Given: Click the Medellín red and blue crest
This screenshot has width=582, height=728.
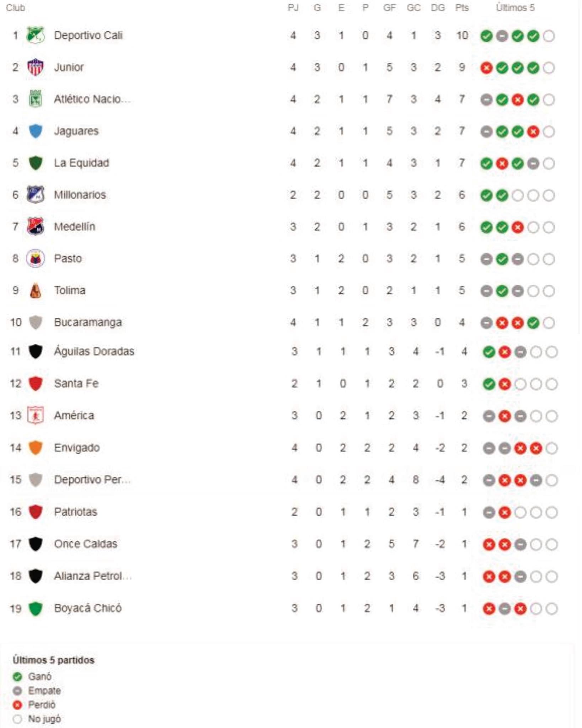Looking at the screenshot, I should coord(36,226).
